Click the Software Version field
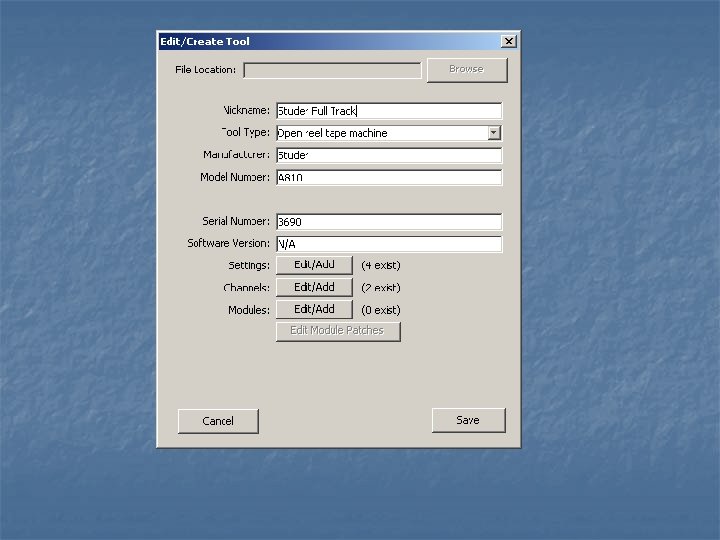720x540 pixels. tap(389, 244)
